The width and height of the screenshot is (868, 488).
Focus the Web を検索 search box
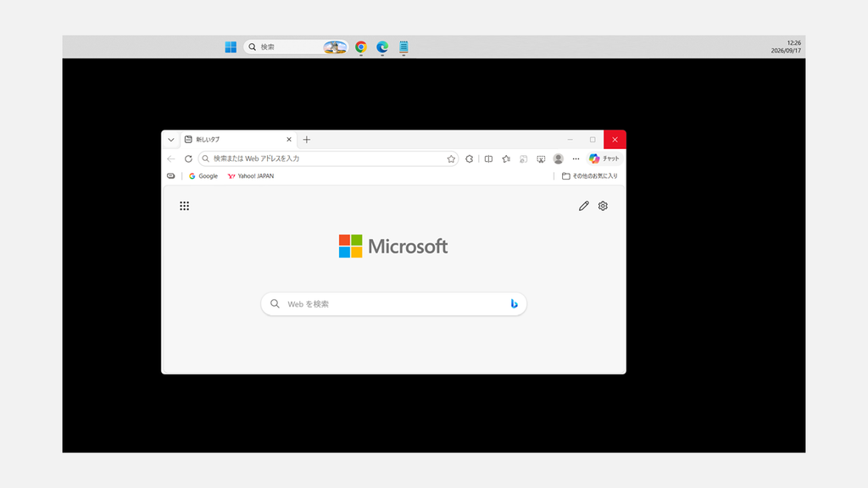(x=393, y=304)
